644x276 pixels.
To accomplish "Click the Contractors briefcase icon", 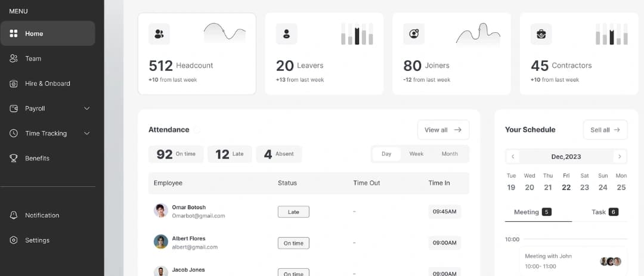I will (x=541, y=34).
